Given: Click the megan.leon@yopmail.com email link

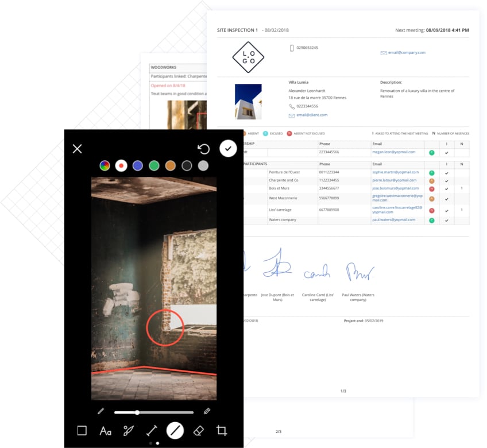Looking at the screenshot, I should (394, 152).
